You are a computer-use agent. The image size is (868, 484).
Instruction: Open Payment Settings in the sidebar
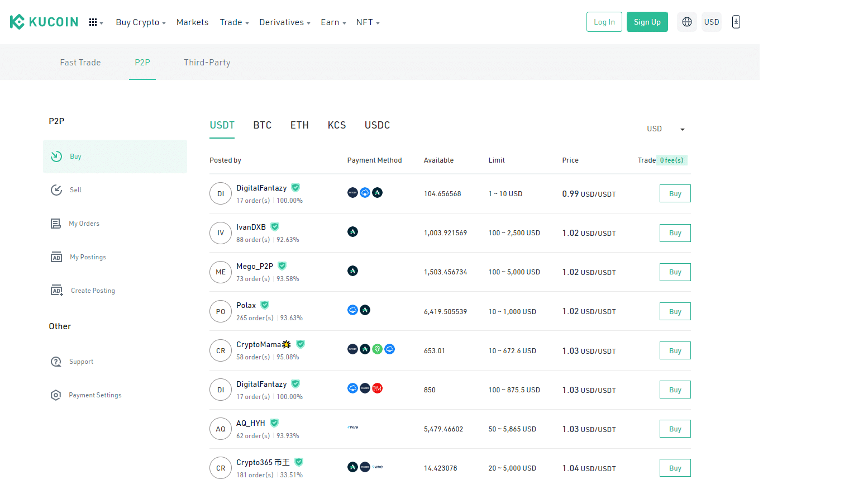[115, 395]
